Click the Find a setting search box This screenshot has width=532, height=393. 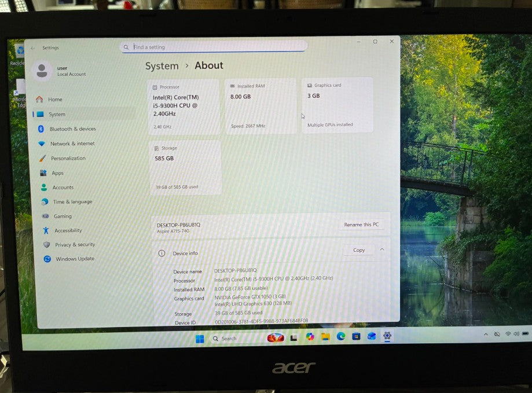point(214,46)
